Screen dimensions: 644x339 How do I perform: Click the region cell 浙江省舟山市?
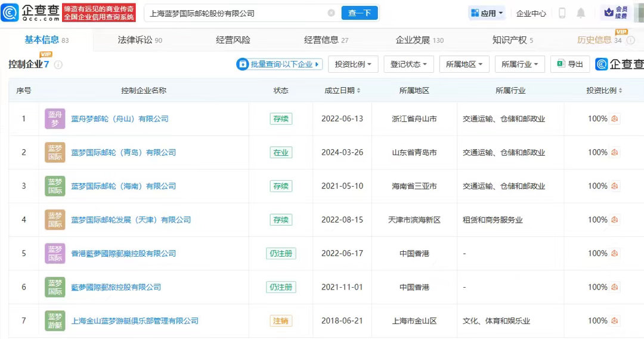click(x=414, y=119)
